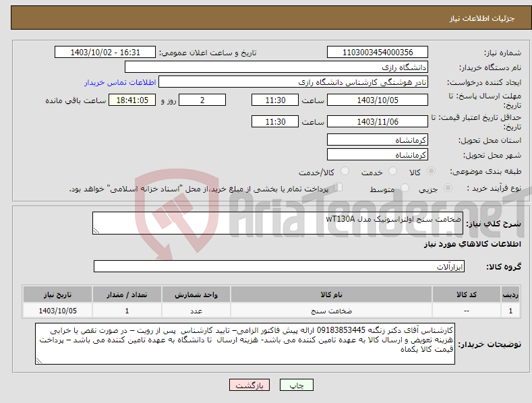
Task: Click the resize handle of توضیحات خریدار box
Action: tap(39, 361)
